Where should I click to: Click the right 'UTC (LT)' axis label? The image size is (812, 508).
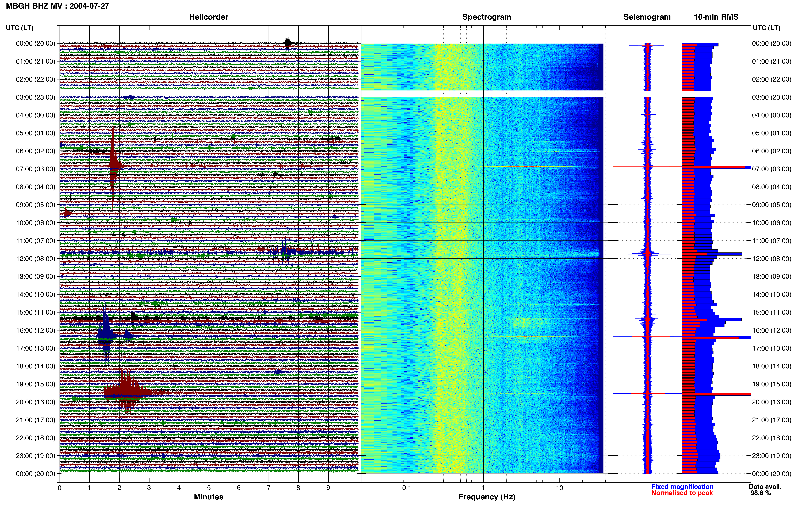pos(766,28)
